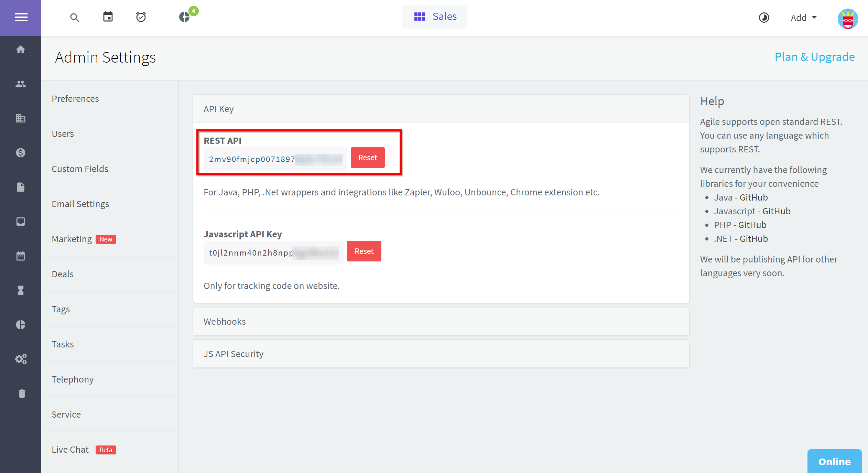868x473 pixels.
Task: Expand the Webhooks section
Action: (x=440, y=321)
